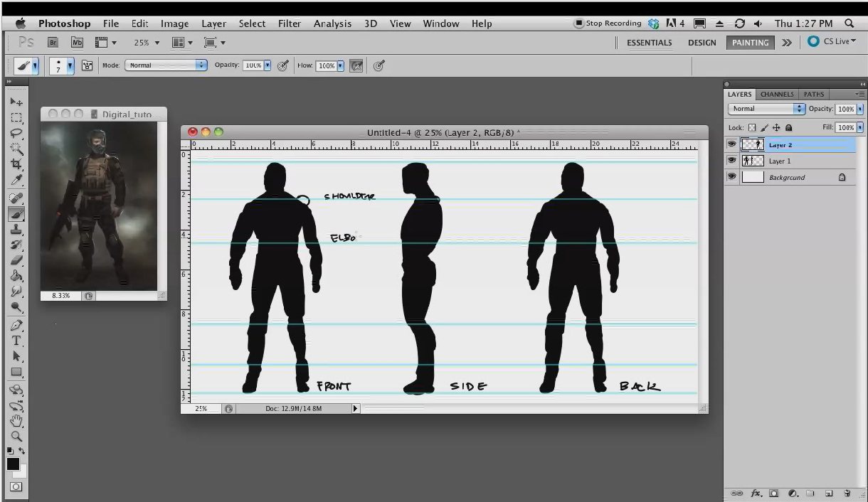Toggle visibility of Layer 1

(x=731, y=161)
